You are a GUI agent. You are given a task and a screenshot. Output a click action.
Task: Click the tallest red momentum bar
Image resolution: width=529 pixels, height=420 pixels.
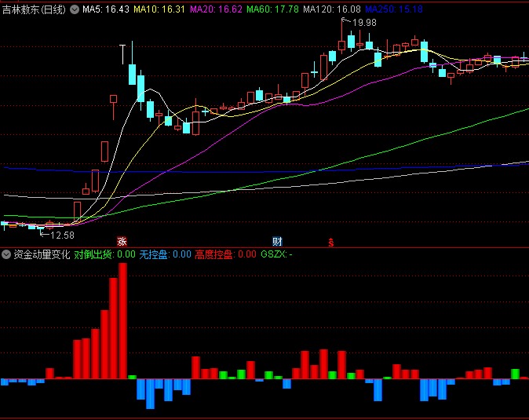(122, 321)
